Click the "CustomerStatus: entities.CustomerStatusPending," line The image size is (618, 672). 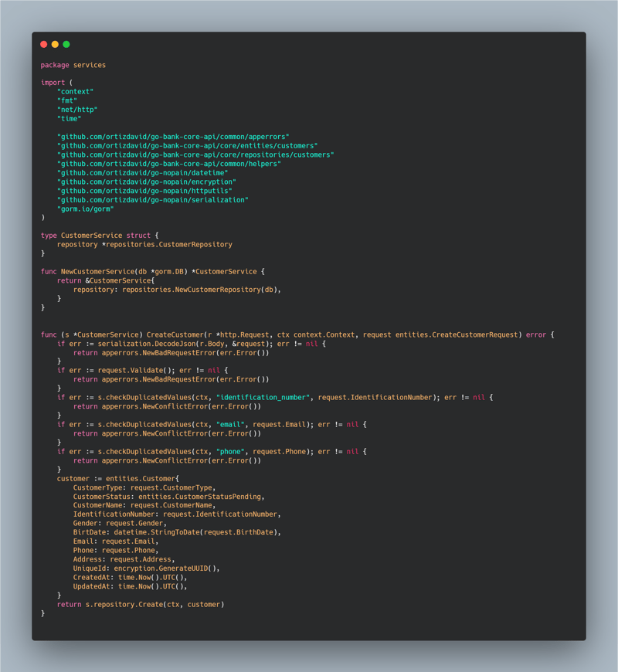point(169,497)
